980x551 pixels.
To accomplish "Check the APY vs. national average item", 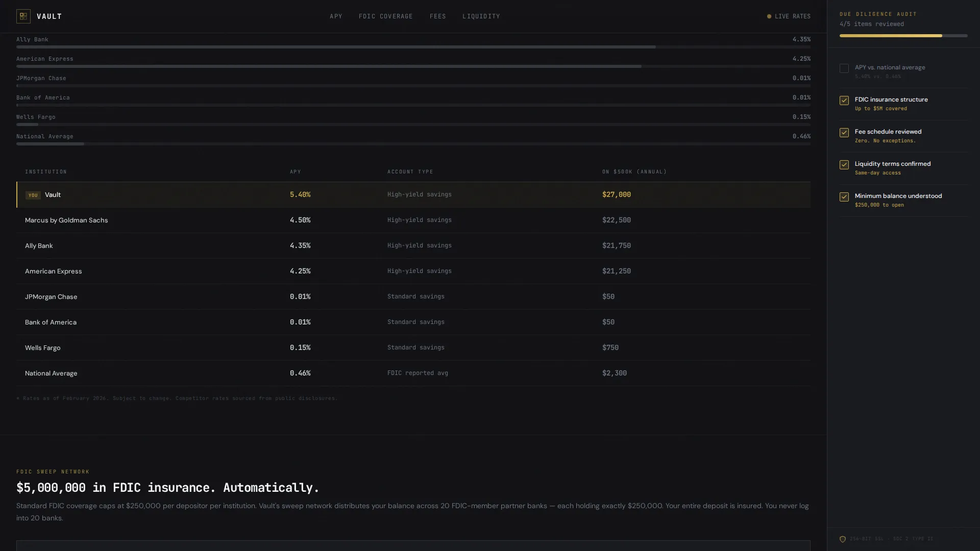I will (844, 68).
